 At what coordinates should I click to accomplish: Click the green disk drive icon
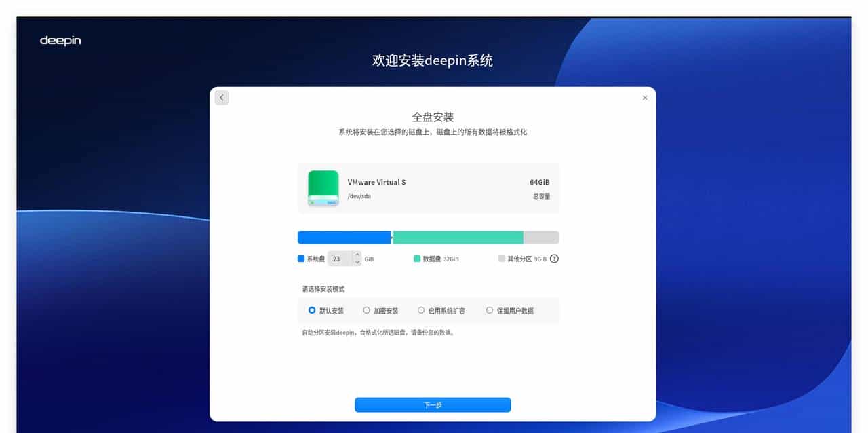click(323, 188)
